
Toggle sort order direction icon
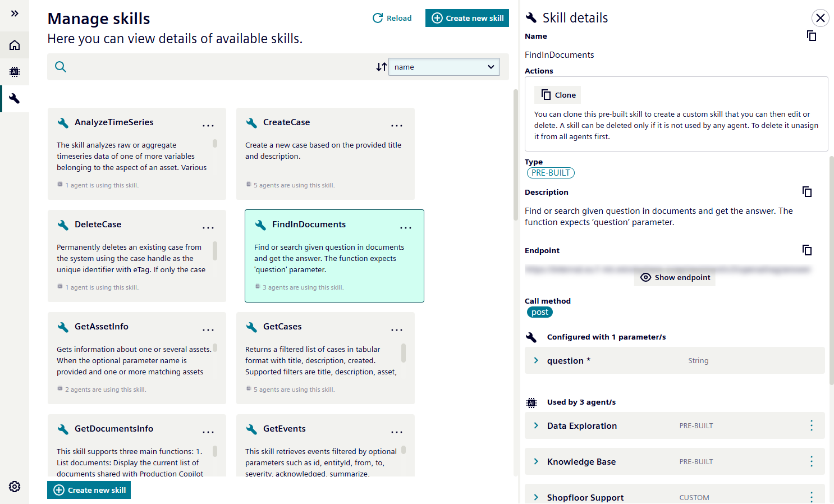point(381,67)
